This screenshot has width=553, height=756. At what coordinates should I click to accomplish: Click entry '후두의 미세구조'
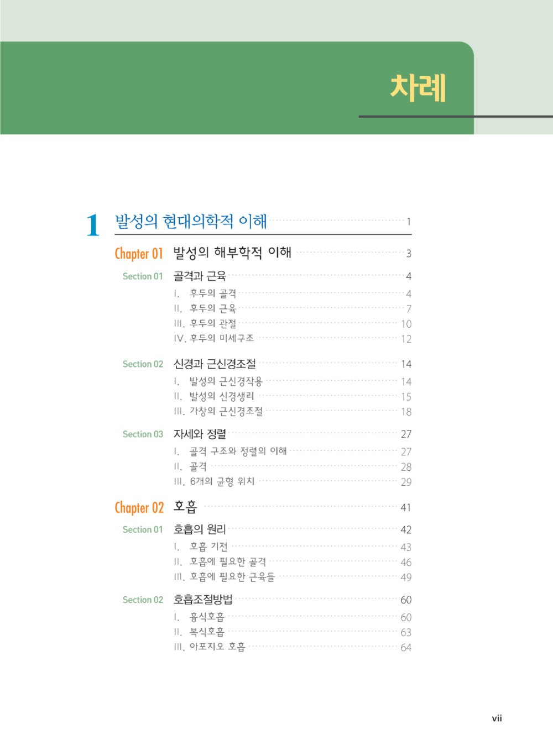(x=222, y=338)
